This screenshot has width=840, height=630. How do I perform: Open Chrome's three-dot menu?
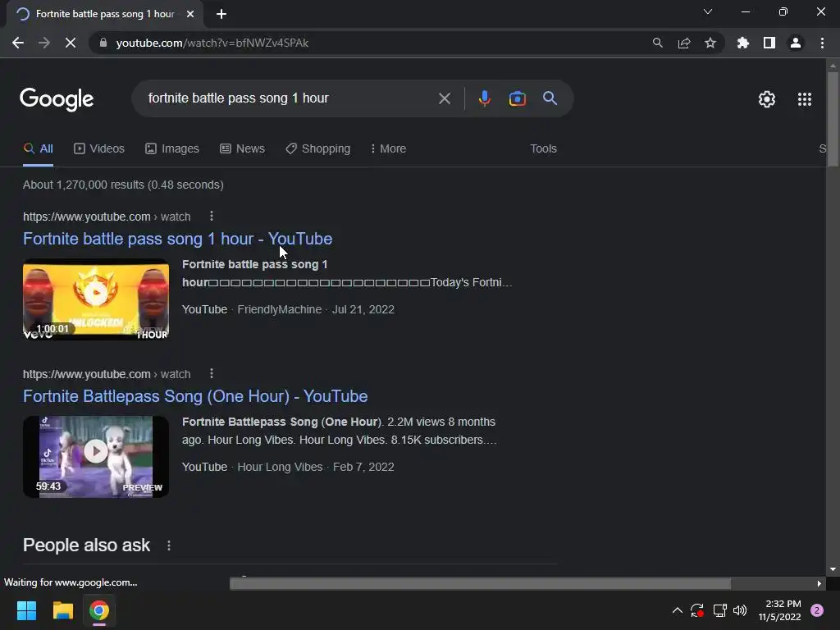822,43
